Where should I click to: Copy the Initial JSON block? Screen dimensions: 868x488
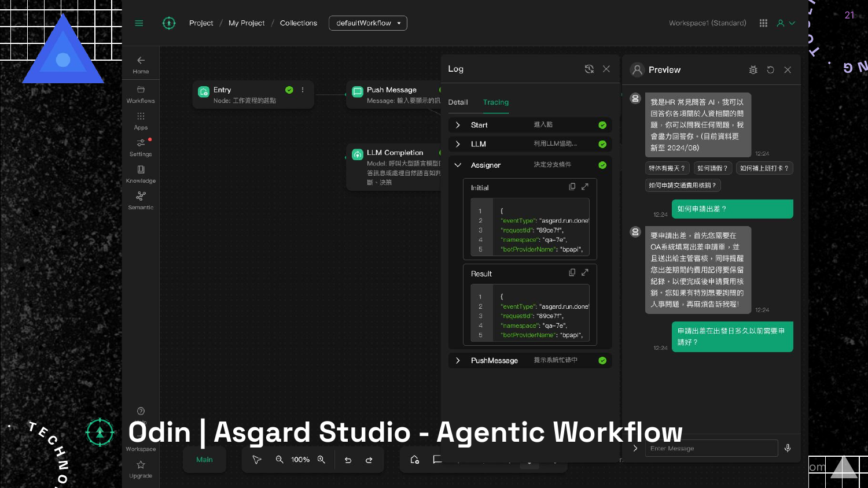point(572,187)
